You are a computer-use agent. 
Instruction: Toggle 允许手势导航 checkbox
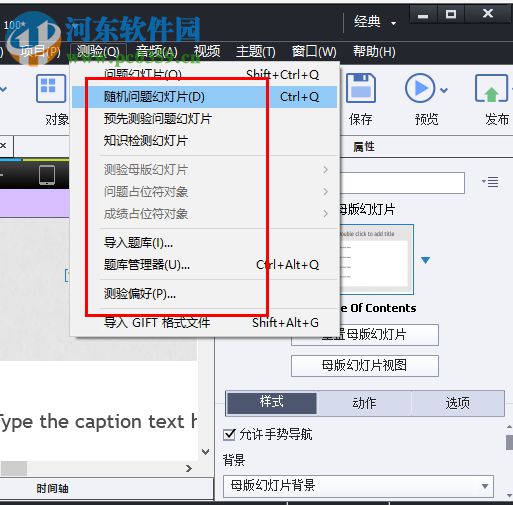tap(230, 435)
